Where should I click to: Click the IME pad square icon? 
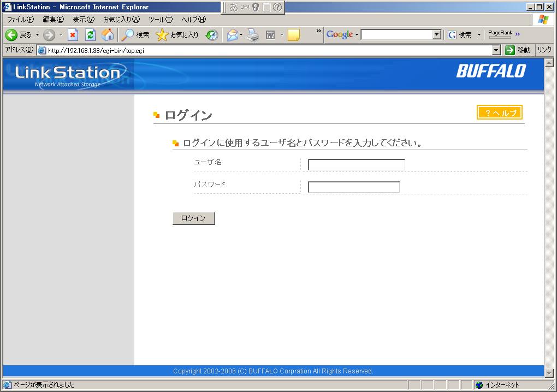pyautogui.click(x=266, y=7)
